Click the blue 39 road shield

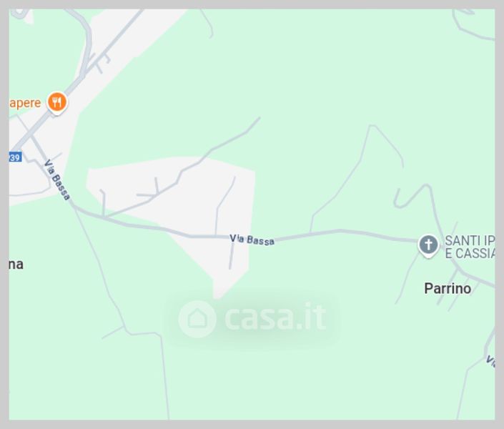click(x=15, y=157)
